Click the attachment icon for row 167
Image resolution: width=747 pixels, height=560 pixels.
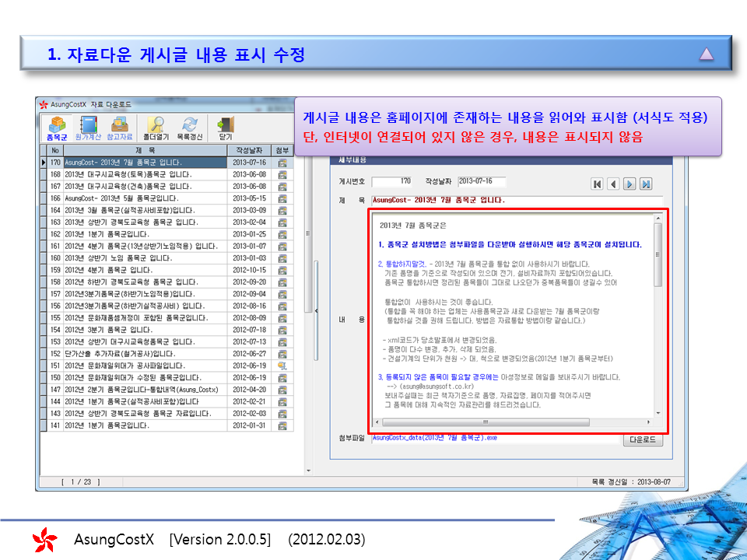[282, 187]
